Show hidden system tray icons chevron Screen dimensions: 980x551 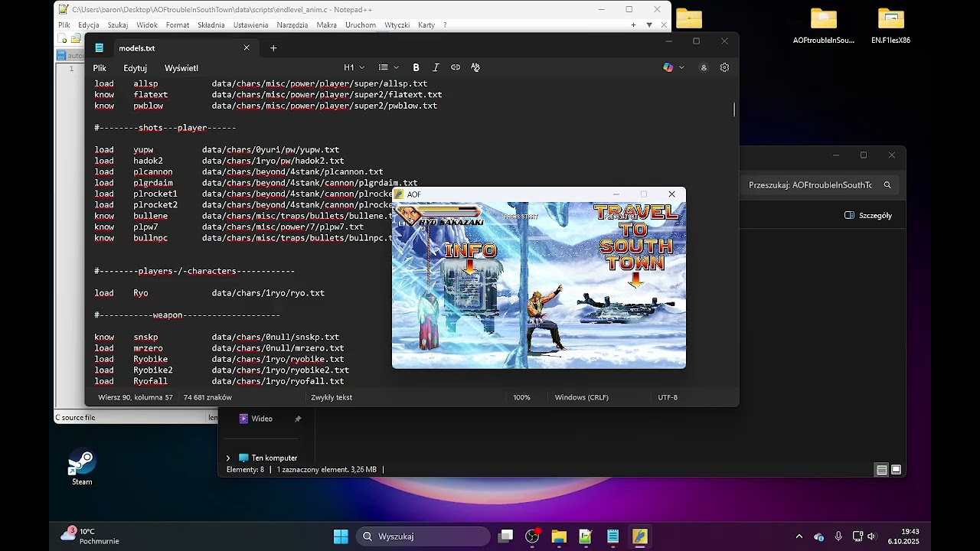point(799,536)
